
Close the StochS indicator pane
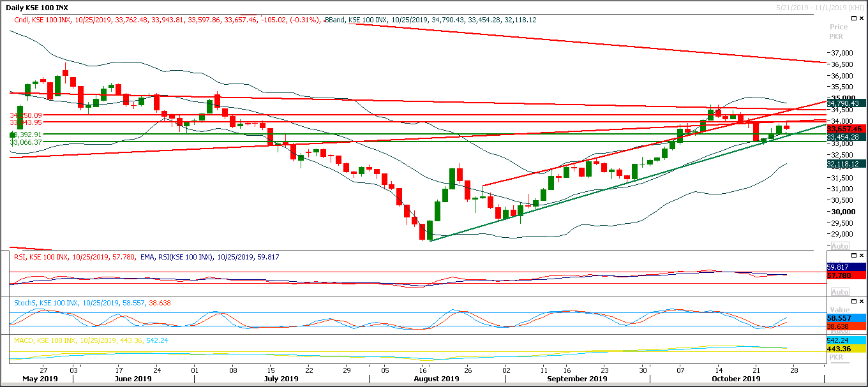pyautogui.click(x=862, y=300)
